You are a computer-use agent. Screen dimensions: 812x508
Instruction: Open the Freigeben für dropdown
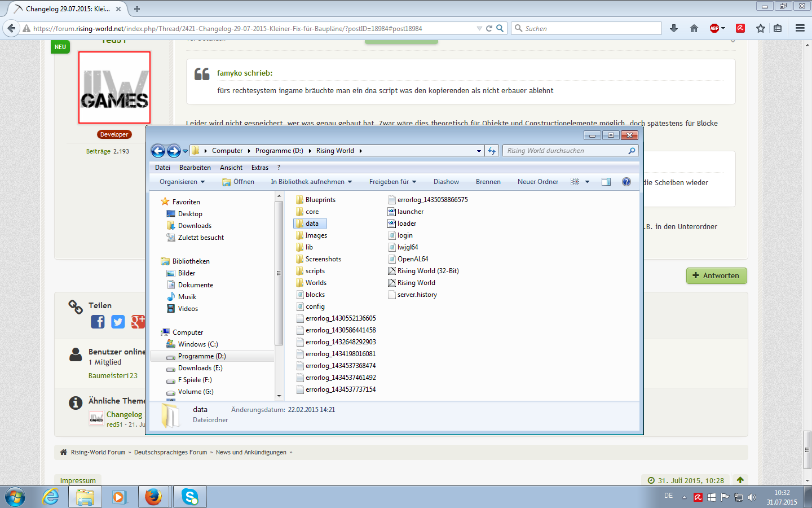pos(392,182)
